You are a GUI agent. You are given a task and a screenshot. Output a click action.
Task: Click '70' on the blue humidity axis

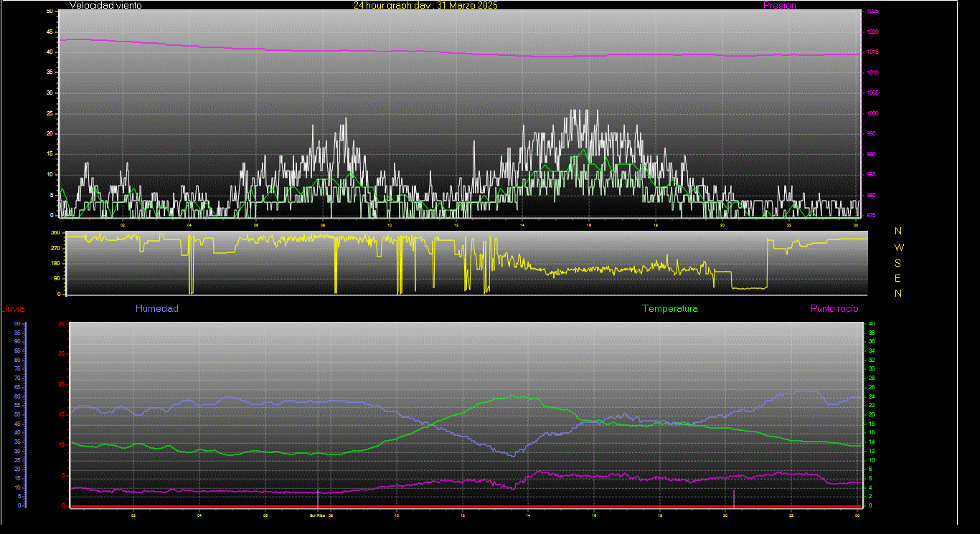(x=17, y=378)
